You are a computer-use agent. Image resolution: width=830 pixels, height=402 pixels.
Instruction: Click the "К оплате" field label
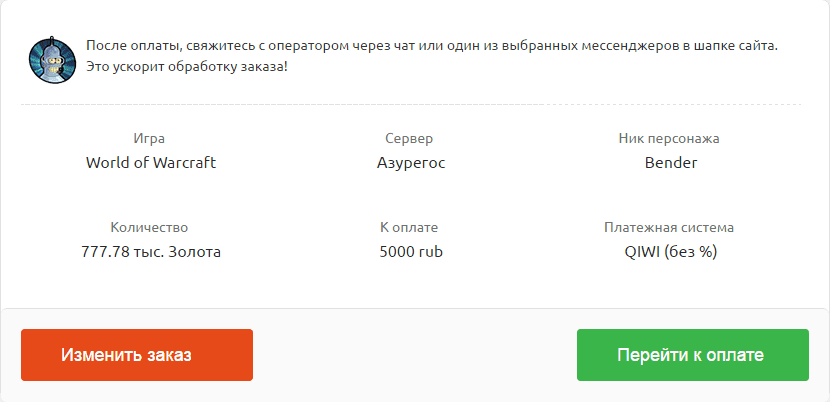[409, 228]
